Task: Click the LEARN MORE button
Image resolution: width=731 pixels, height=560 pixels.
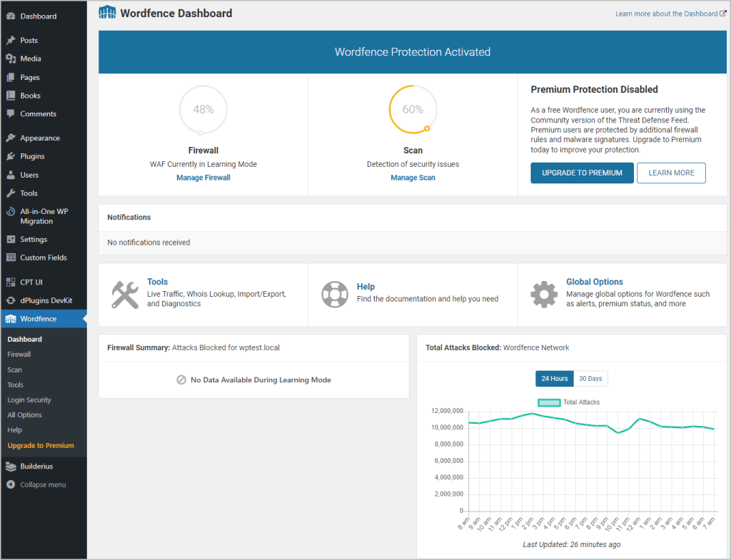Action: [x=671, y=173]
